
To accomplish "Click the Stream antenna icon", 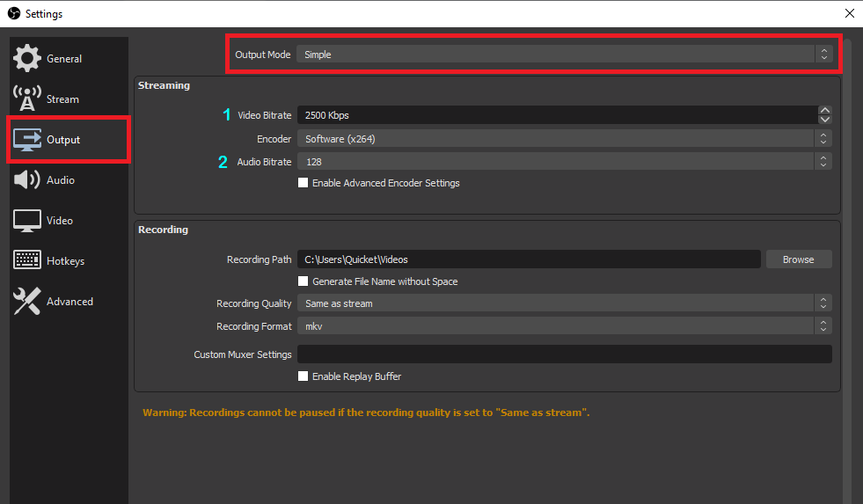I will click(27, 99).
